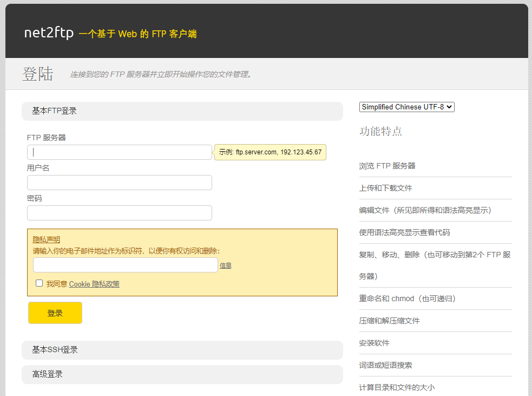Open the Cookie 隐私政策 link
Viewport: 532px width, 396px height.
pos(94,284)
